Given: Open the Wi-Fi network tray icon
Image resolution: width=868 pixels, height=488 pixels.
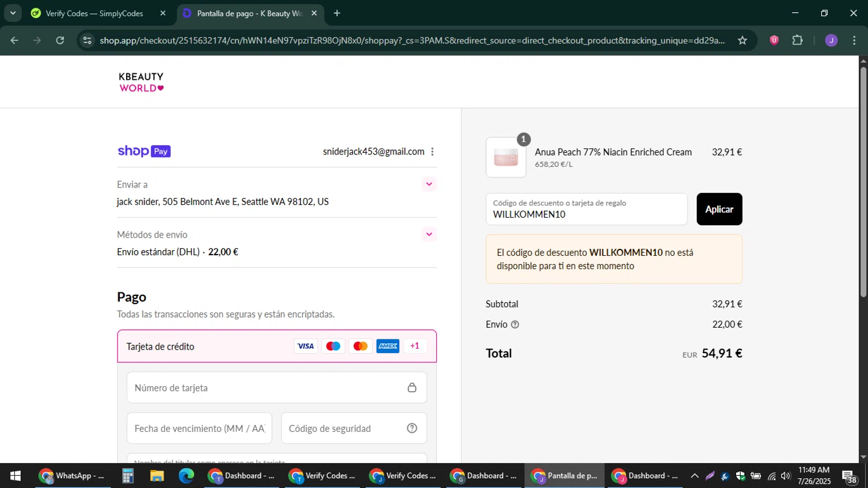Looking at the screenshot, I should click(771, 476).
